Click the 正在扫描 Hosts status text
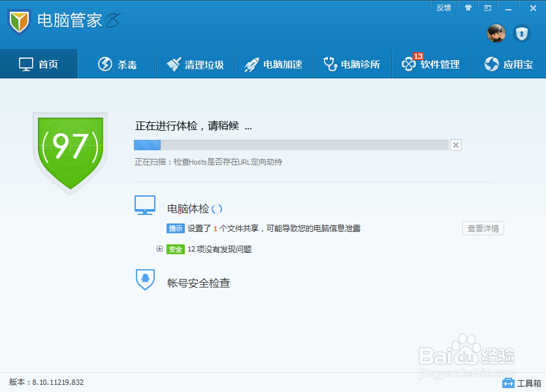 pyautogui.click(x=208, y=162)
